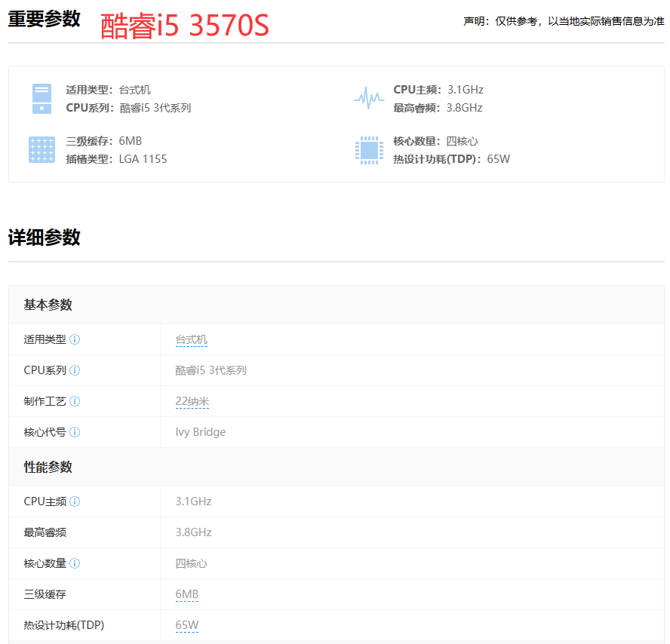Select 台式机 value in summary box
The image size is (670, 644).
pyautogui.click(x=134, y=90)
